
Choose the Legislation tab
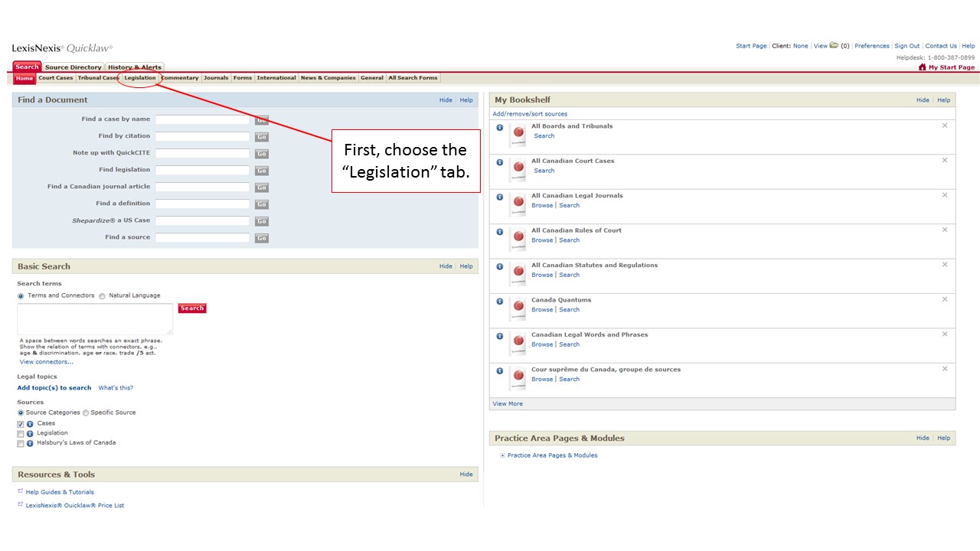point(140,78)
